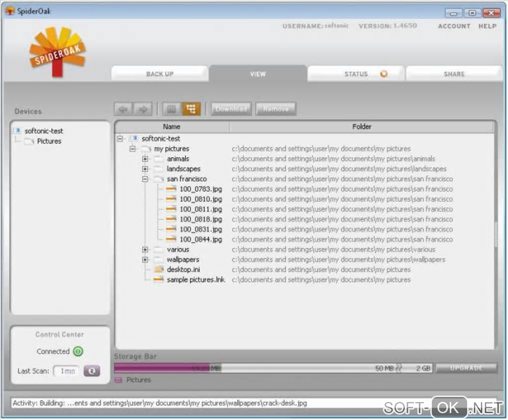This screenshot has width=508, height=420.
Task: Go forward with the right arrow button
Action: coord(143,109)
